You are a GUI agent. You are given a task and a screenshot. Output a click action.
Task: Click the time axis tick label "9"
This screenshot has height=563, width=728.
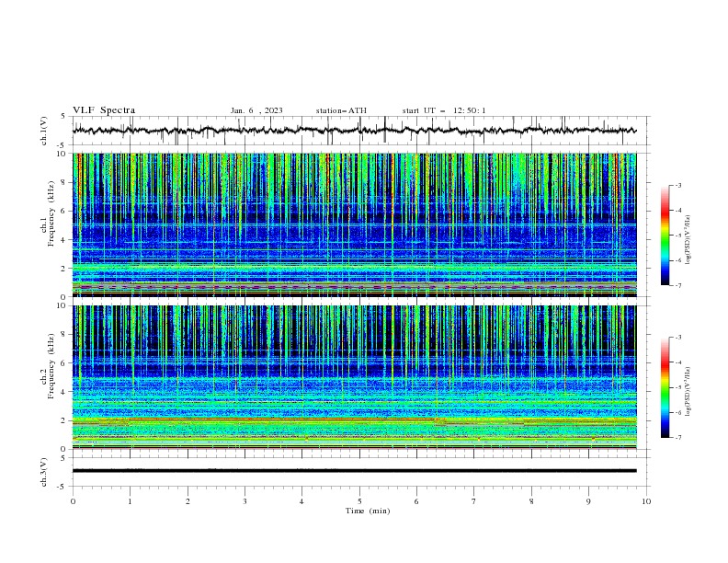pyautogui.click(x=588, y=501)
